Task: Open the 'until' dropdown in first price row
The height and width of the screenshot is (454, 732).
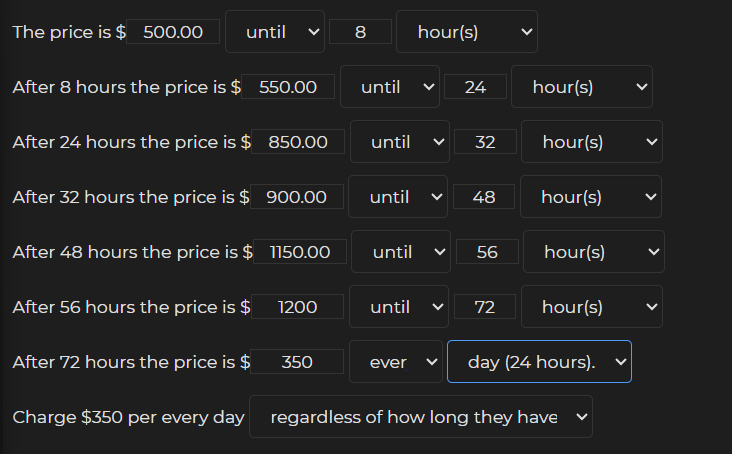Action: (x=274, y=32)
